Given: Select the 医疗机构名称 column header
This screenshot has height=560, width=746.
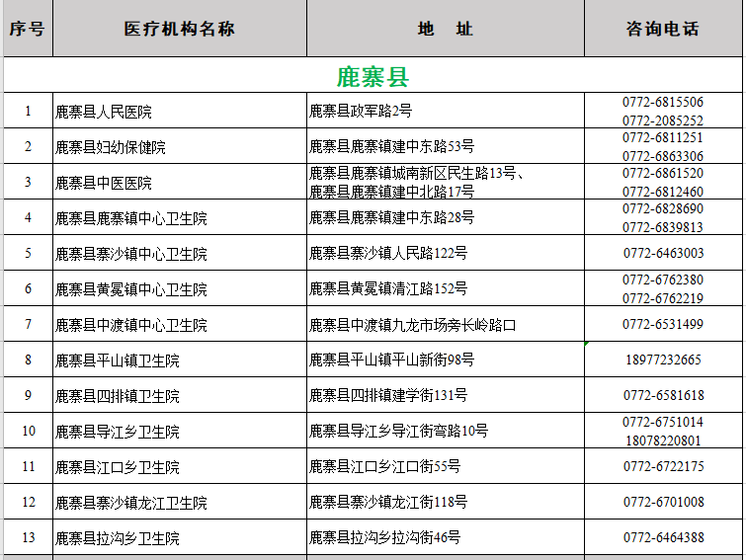Looking at the screenshot, I should [179, 29].
